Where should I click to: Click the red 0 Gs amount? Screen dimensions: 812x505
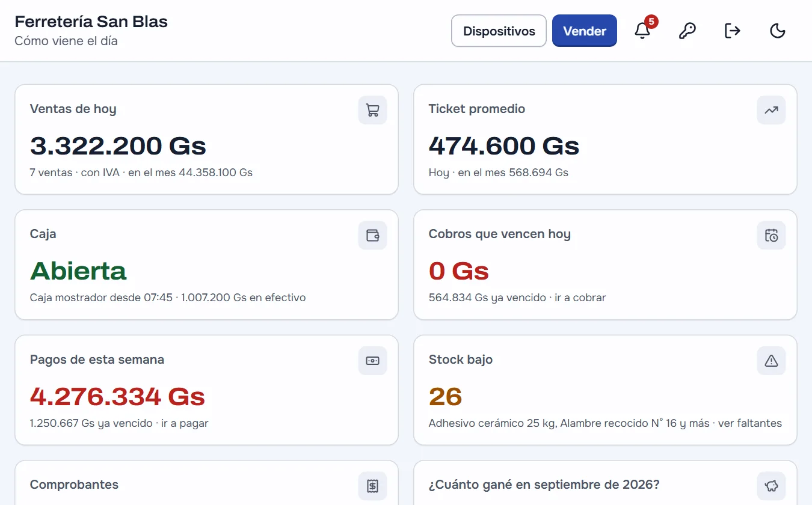459,271
